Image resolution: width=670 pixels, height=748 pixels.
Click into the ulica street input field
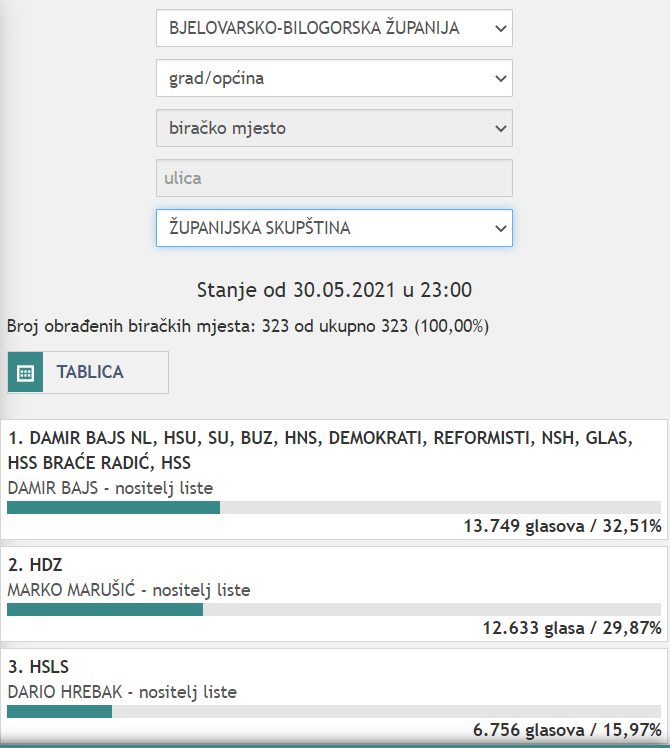(334, 178)
